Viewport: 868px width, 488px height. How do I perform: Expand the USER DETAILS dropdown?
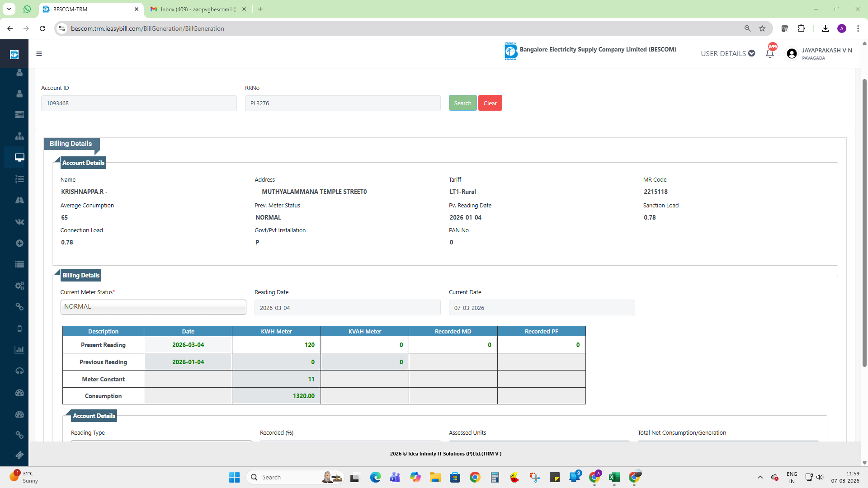(x=727, y=53)
